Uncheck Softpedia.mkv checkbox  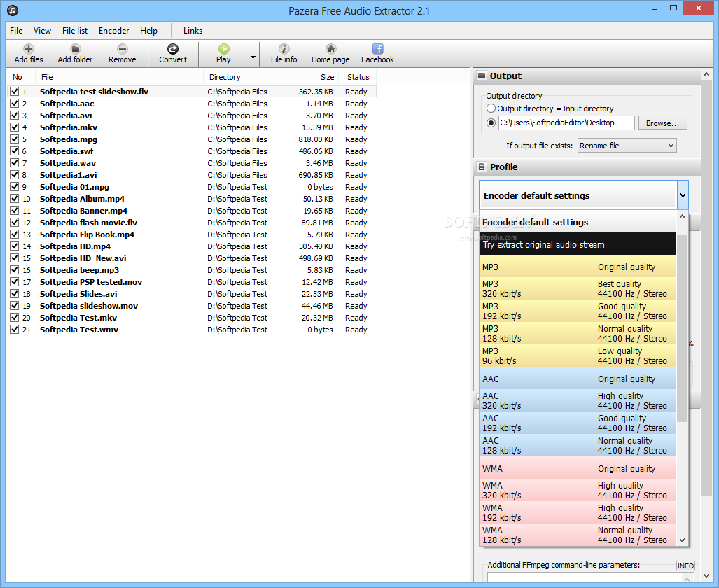(15, 127)
